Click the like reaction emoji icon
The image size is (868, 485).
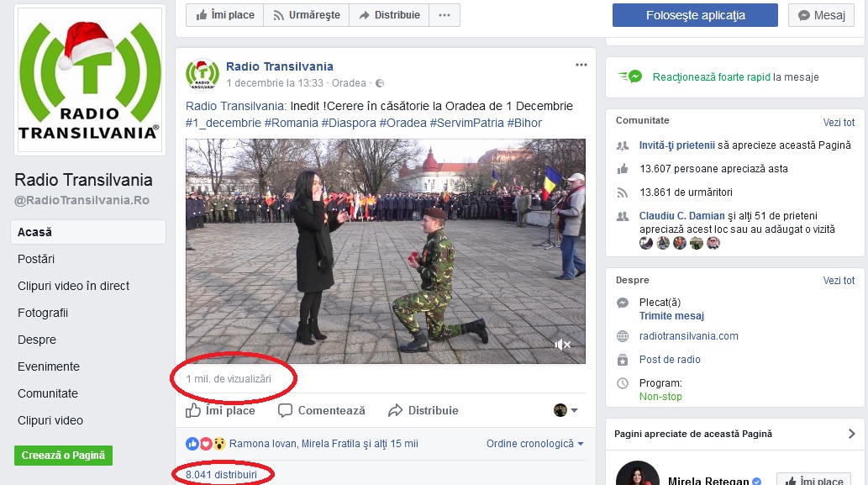tap(192, 444)
